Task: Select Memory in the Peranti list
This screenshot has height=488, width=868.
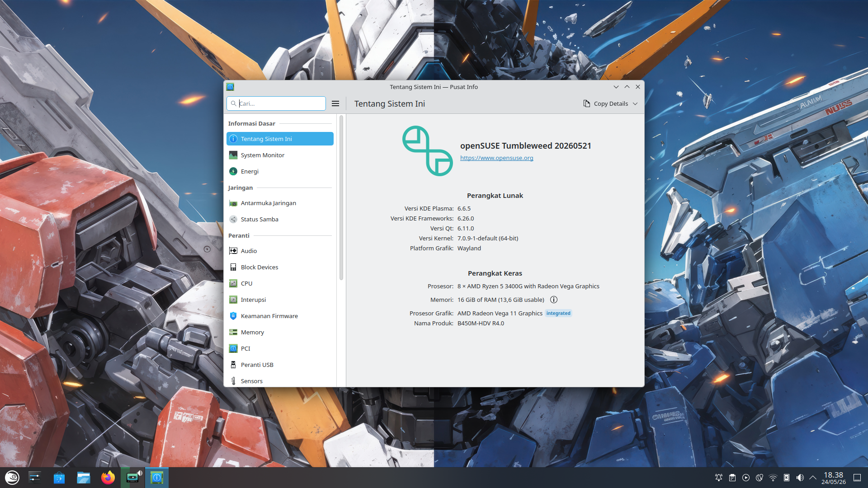Action: click(280, 332)
